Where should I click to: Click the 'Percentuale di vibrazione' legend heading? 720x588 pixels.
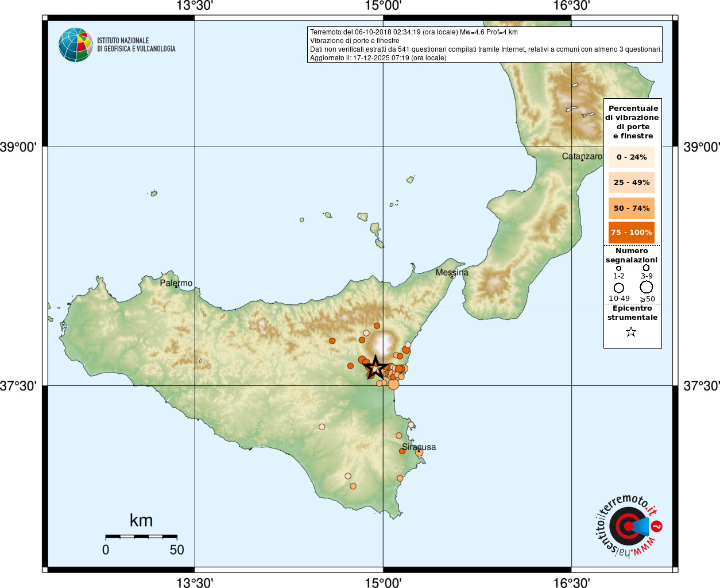(632, 122)
